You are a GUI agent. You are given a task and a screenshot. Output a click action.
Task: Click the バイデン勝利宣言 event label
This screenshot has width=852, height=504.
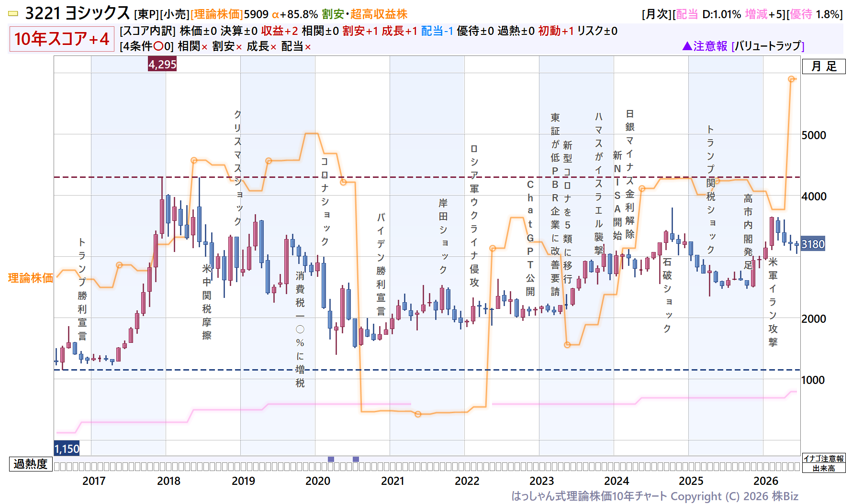pyautogui.click(x=381, y=264)
